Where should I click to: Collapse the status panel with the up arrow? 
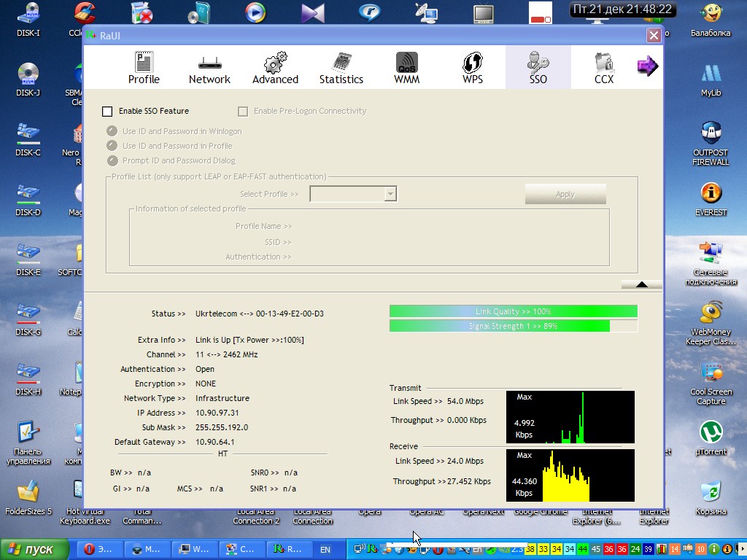641,284
